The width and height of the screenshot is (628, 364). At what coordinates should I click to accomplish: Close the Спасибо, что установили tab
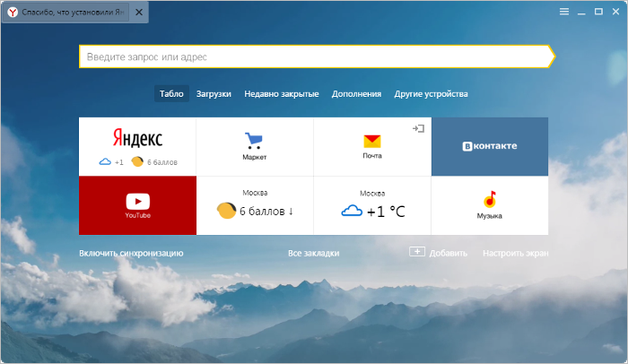coord(139,13)
